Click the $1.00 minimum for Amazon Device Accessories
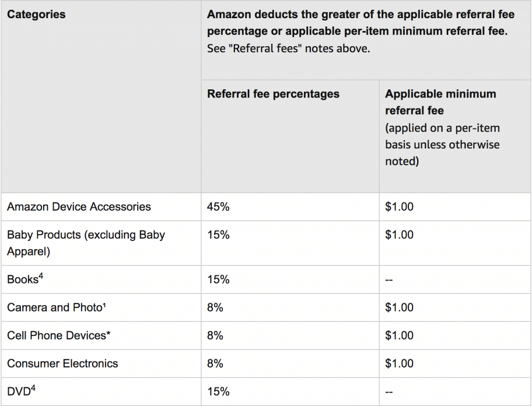Screen dimensions: 532x406 coord(399,207)
